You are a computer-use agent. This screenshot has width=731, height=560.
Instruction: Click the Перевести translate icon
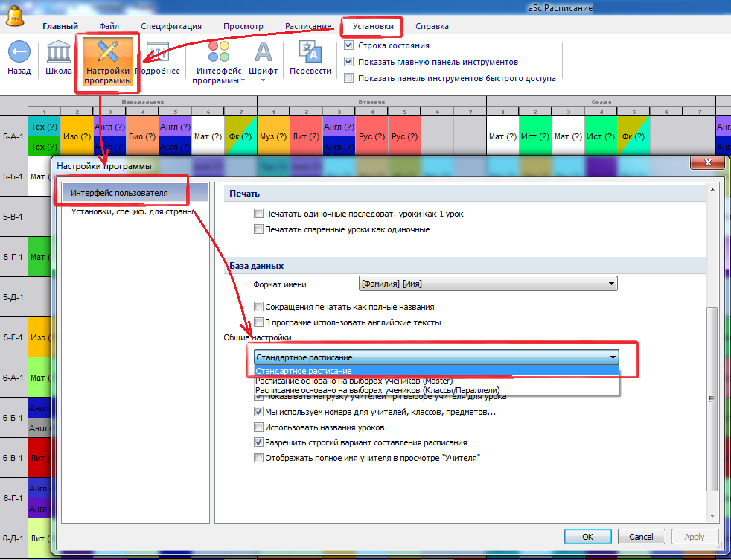tap(310, 52)
